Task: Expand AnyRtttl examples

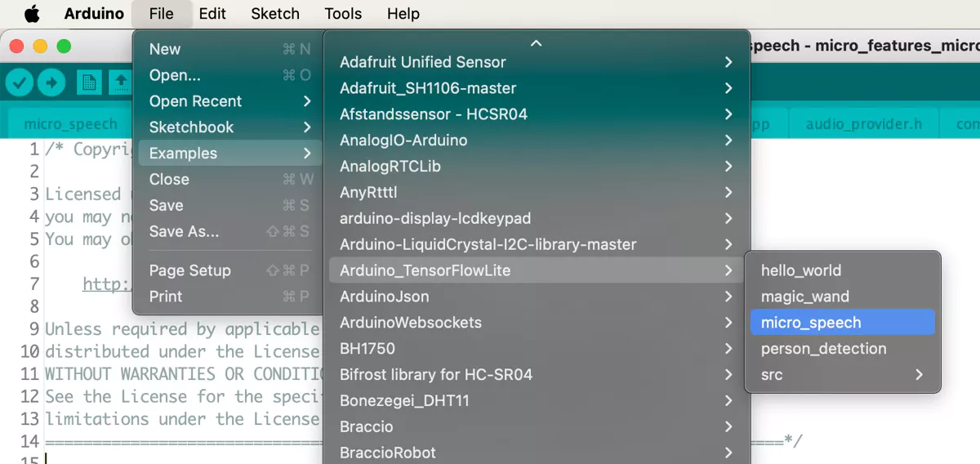Action: point(537,193)
